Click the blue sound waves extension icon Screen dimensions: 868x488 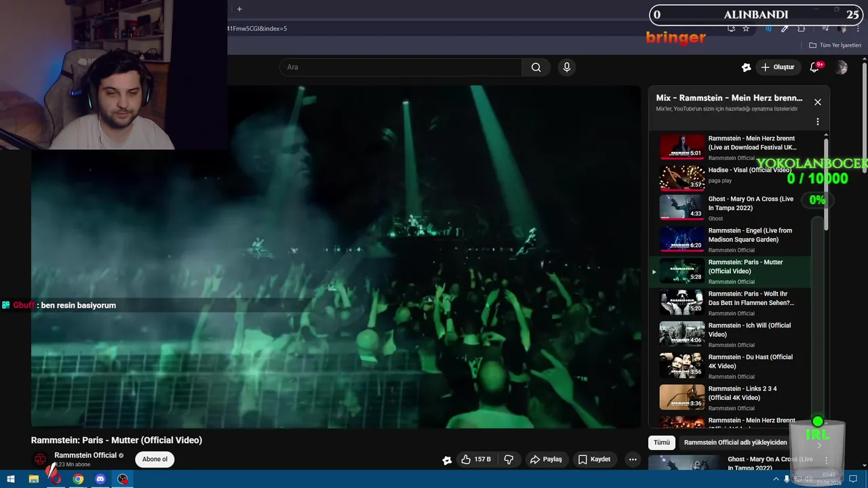point(768,28)
